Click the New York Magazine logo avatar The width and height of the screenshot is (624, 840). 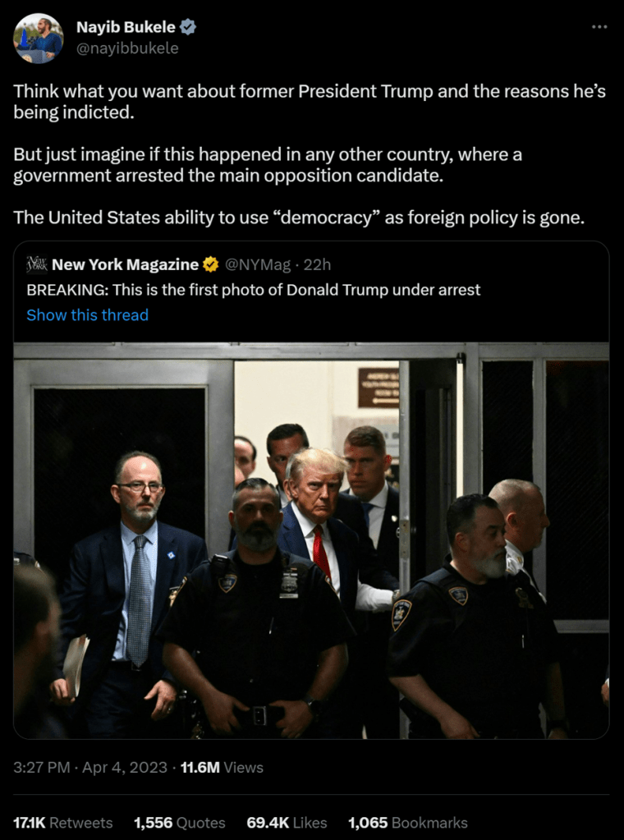click(37, 264)
